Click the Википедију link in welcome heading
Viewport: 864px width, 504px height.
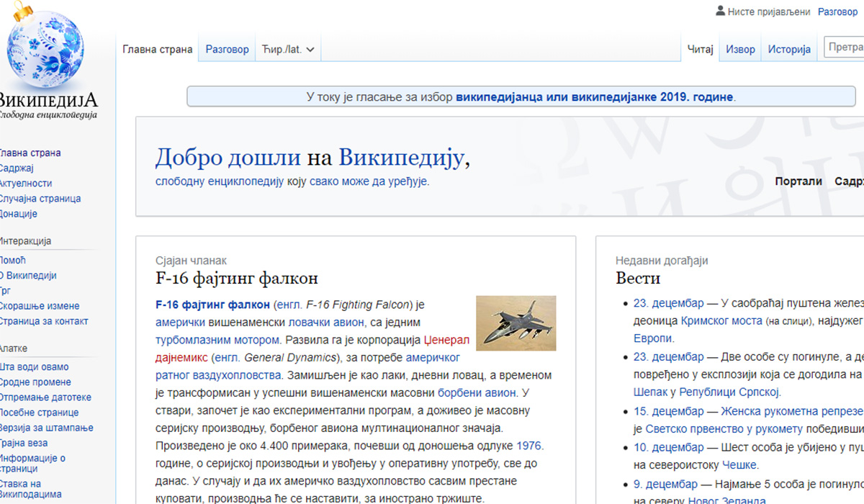point(402,158)
